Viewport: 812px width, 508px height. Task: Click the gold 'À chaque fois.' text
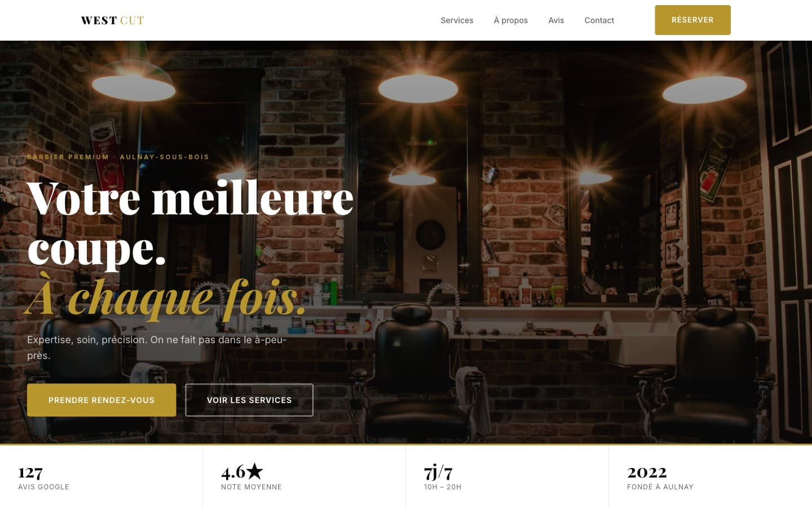tap(166, 297)
